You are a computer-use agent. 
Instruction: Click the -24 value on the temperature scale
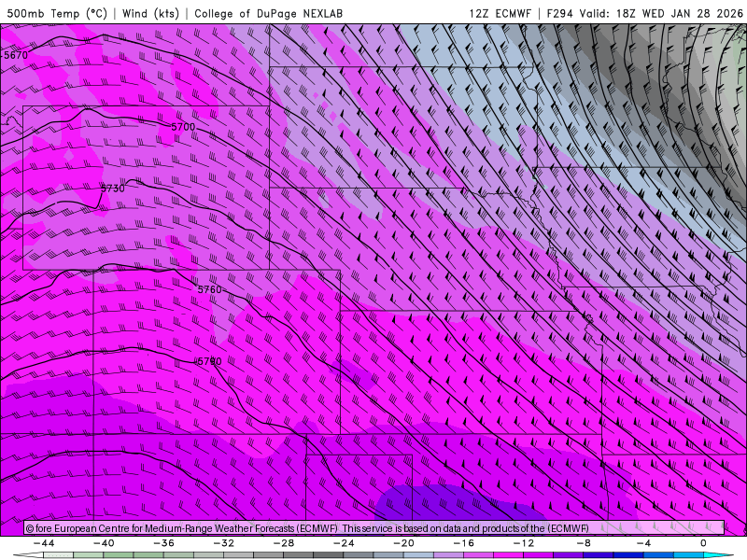tap(344, 543)
